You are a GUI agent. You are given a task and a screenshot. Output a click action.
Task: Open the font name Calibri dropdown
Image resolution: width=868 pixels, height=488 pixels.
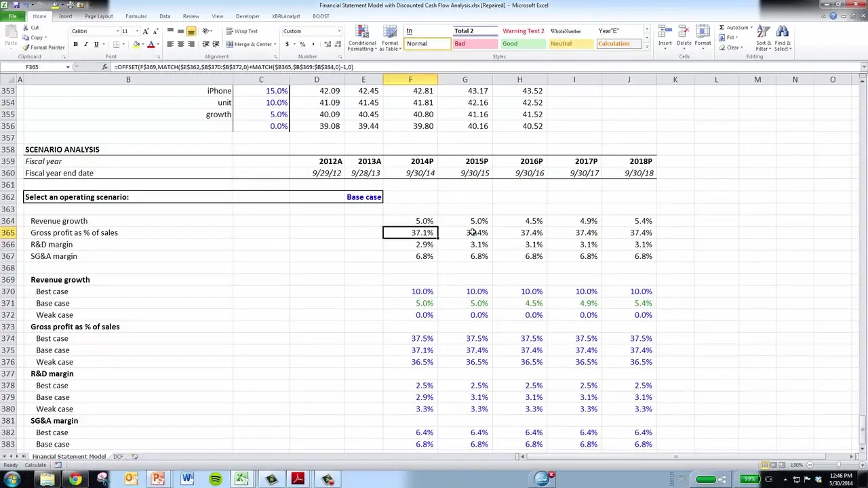pyautogui.click(x=117, y=31)
